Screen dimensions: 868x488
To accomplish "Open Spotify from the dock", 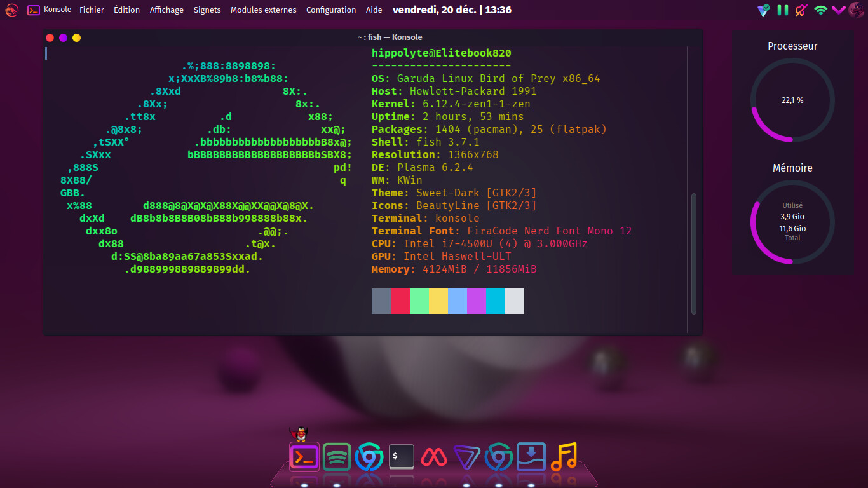I will click(x=337, y=457).
